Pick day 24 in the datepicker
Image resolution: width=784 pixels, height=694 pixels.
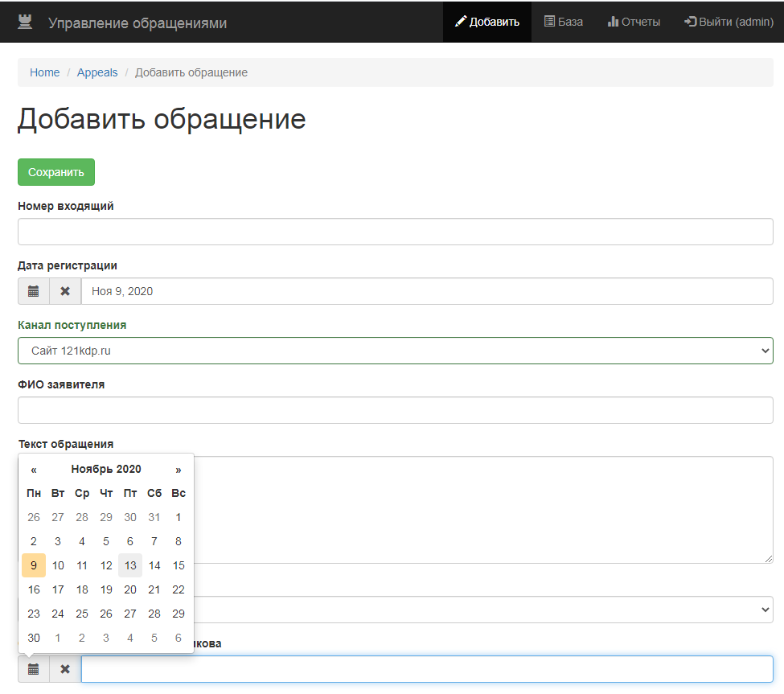tap(58, 614)
